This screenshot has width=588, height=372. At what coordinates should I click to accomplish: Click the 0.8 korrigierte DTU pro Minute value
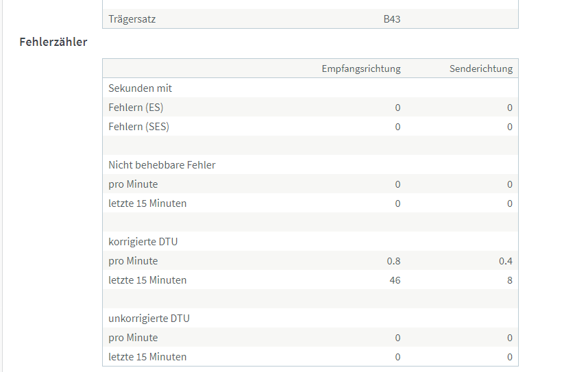394,261
